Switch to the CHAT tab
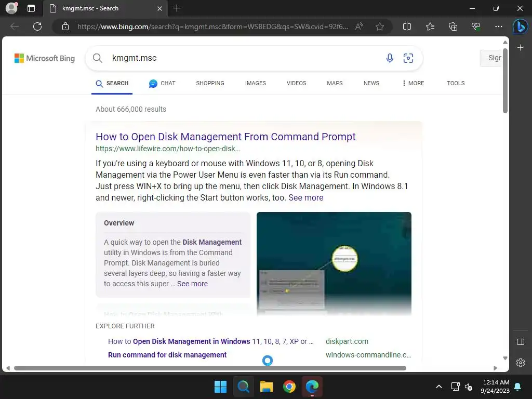This screenshot has width=532, height=399. pyautogui.click(x=162, y=84)
